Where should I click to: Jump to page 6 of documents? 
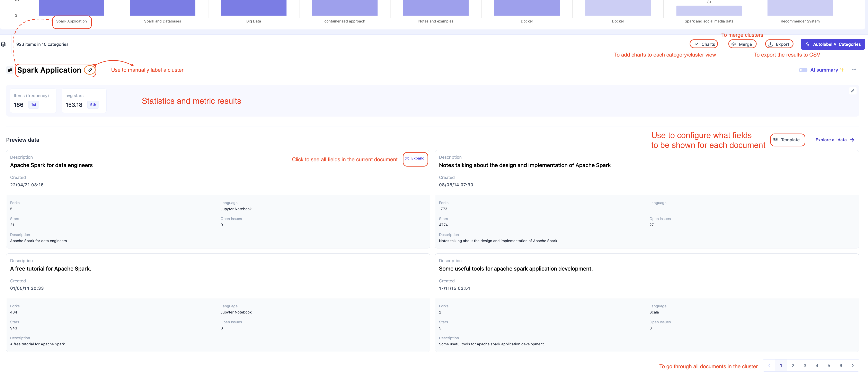point(840,365)
